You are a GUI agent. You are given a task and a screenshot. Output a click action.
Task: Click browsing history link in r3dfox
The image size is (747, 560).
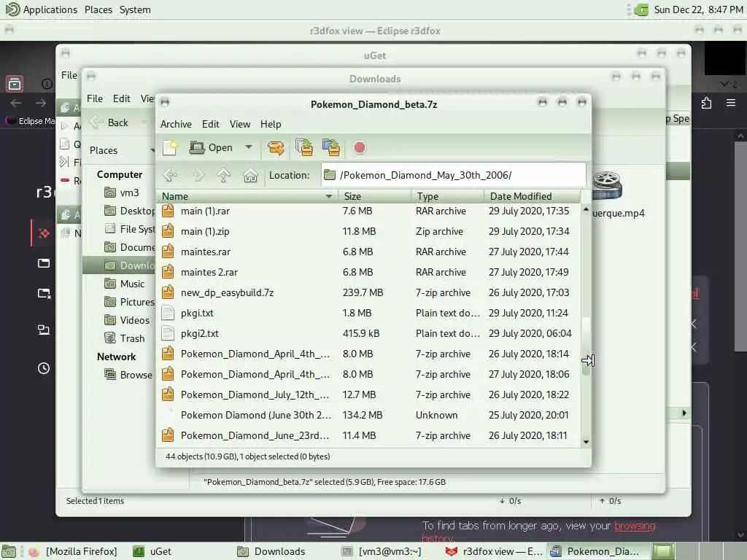[x=635, y=526]
